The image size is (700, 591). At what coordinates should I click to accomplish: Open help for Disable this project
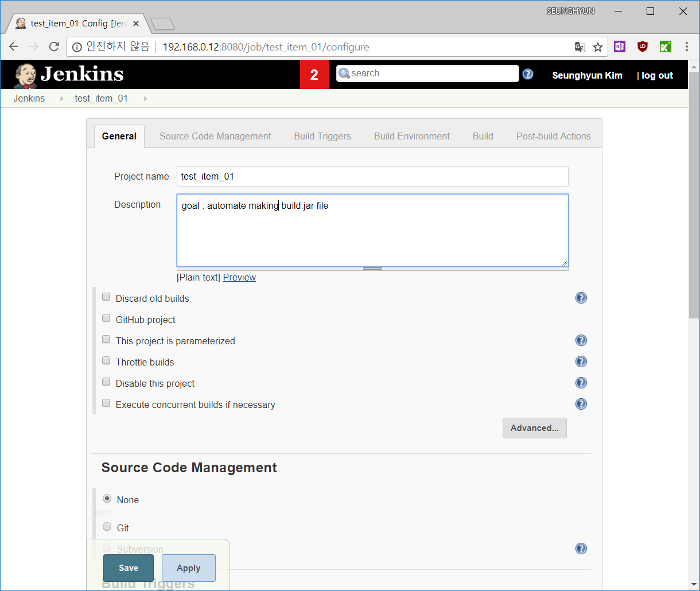click(581, 383)
